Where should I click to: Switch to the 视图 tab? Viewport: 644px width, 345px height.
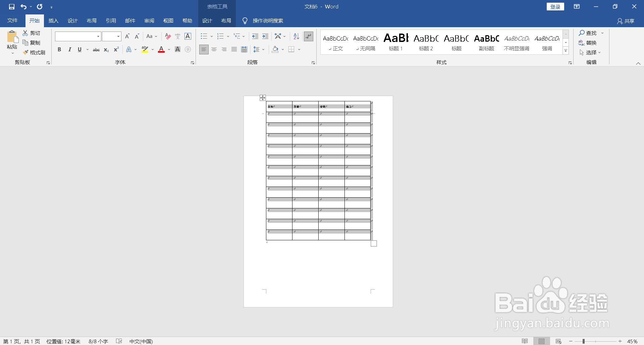(168, 21)
